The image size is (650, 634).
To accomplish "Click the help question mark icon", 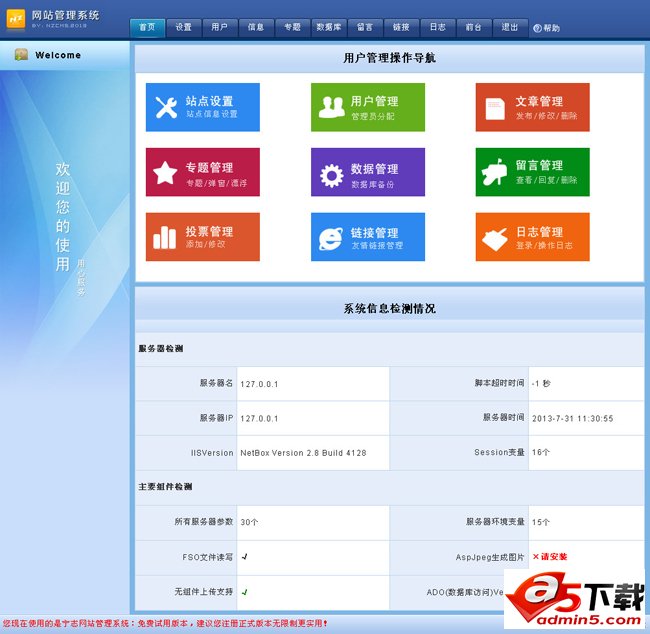I will [x=537, y=28].
